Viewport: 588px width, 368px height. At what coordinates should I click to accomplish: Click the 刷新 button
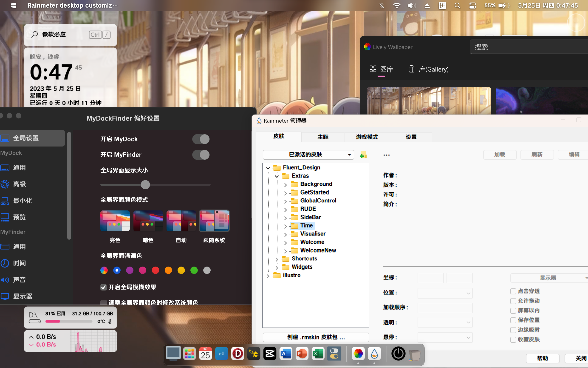[x=537, y=155]
